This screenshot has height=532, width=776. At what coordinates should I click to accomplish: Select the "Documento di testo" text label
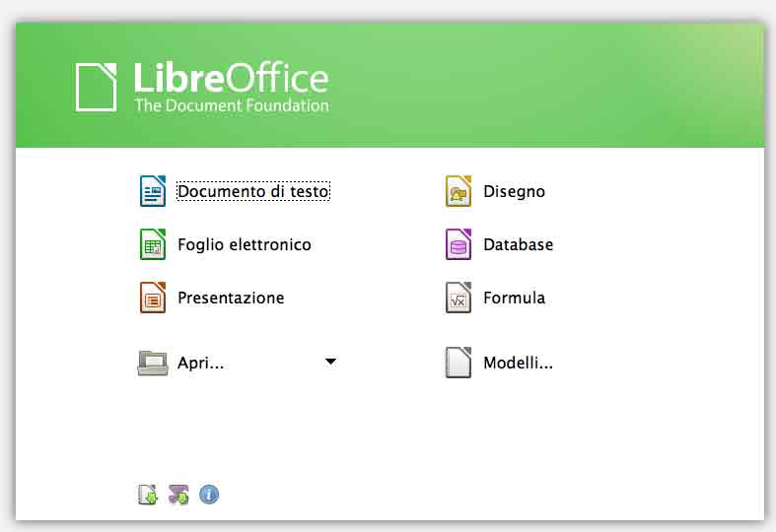253,192
